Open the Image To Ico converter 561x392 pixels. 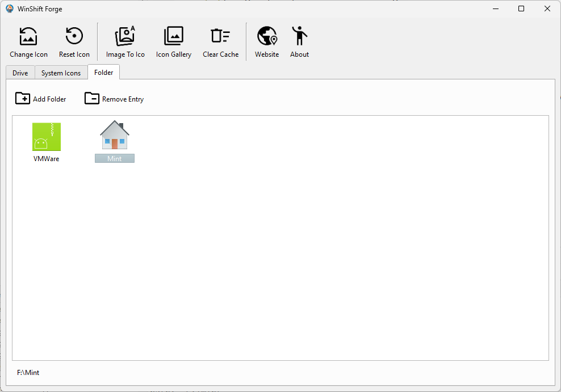pos(125,42)
